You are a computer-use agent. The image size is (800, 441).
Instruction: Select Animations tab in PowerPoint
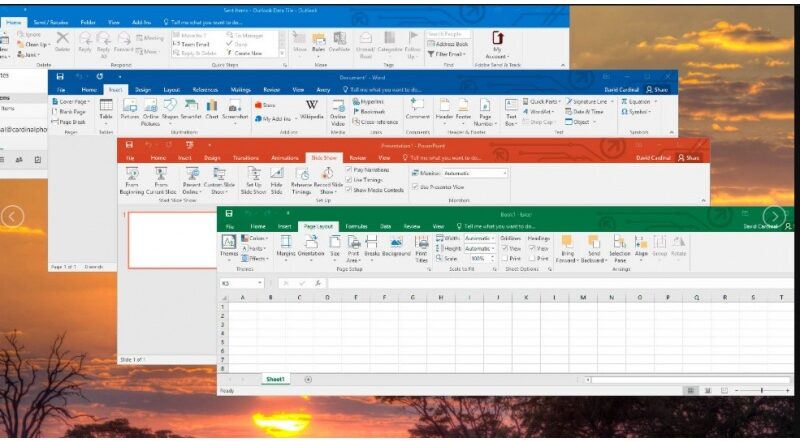tap(285, 158)
